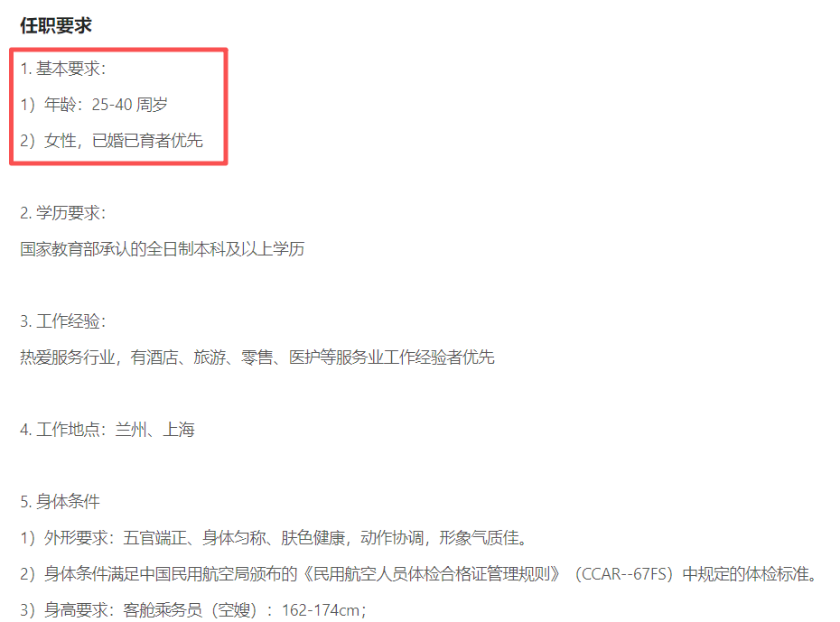The height and width of the screenshot is (622, 840).
Task: Click the 热爱服务行业 experience sentence
Action: (x=257, y=357)
